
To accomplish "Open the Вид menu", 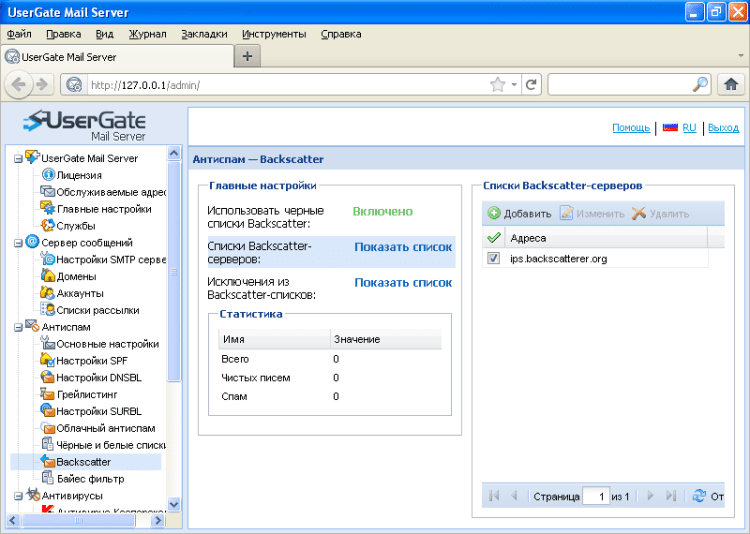I will (x=104, y=34).
